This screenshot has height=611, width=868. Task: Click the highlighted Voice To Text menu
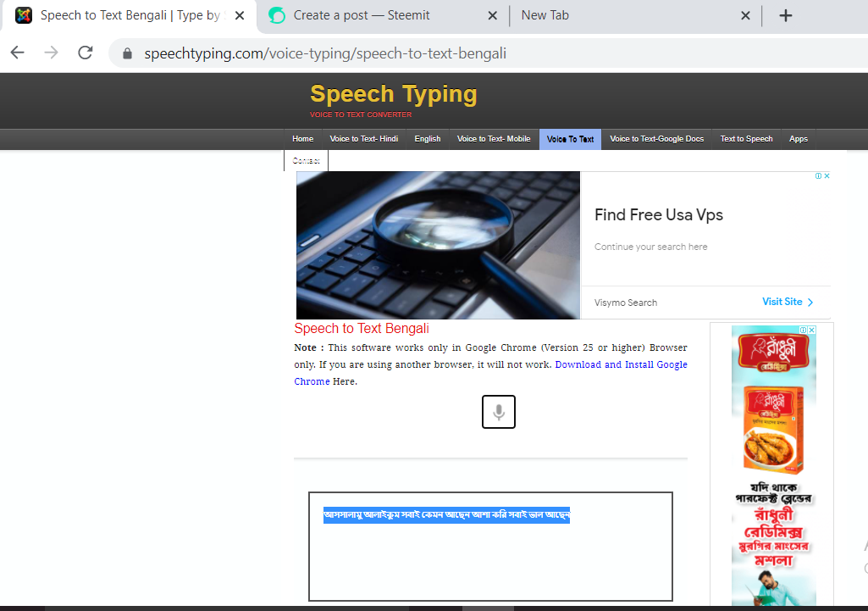570,139
